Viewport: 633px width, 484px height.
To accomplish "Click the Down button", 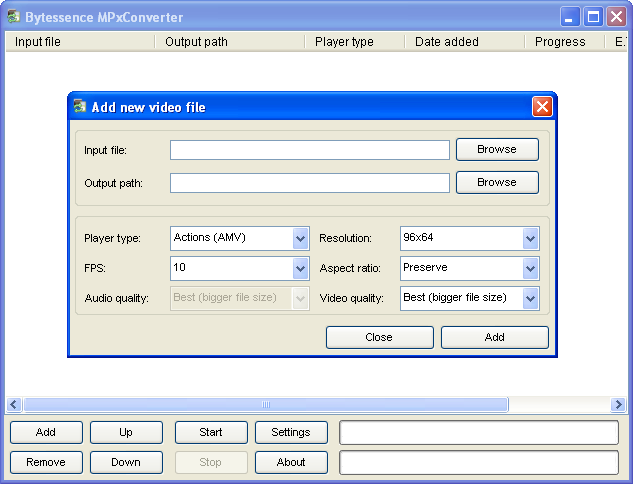I will coord(126,462).
